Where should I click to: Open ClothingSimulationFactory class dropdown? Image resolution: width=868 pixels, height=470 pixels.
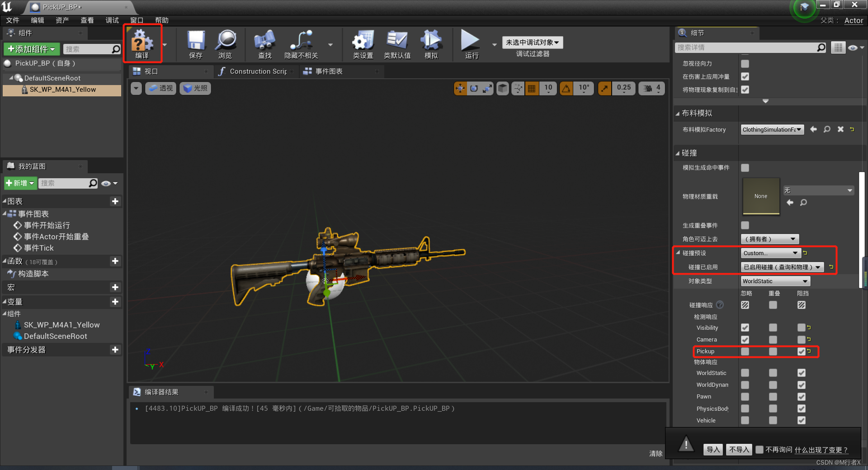pyautogui.click(x=772, y=130)
